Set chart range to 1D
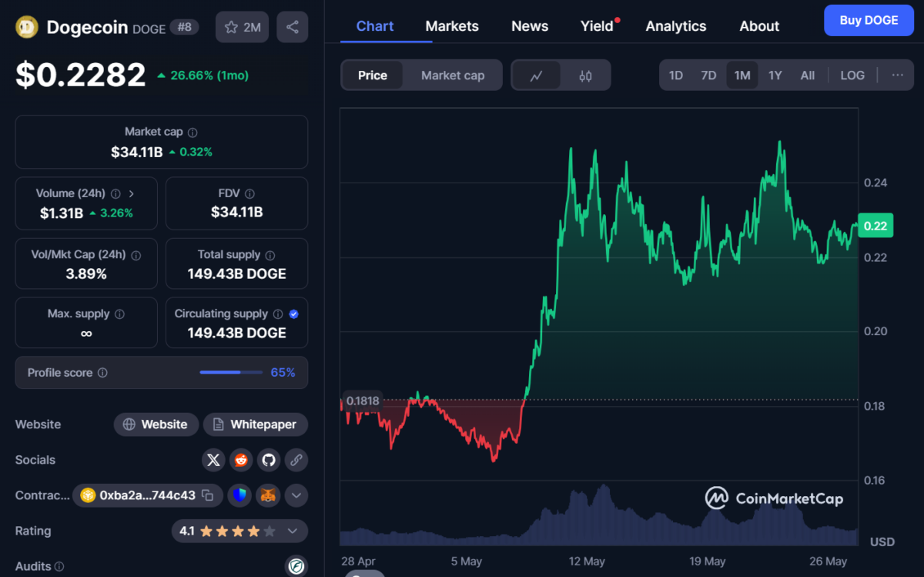Viewport: 924px width, 577px height. pos(676,75)
